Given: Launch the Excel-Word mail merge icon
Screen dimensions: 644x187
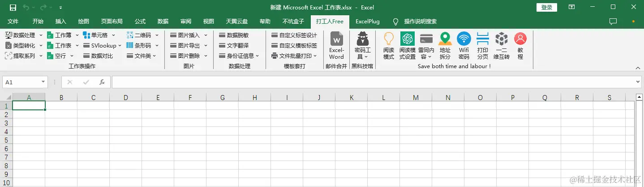Looking at the screenshot, I should point(336,46).
